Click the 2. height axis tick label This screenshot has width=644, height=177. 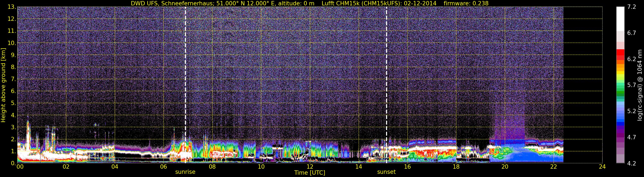13,139
